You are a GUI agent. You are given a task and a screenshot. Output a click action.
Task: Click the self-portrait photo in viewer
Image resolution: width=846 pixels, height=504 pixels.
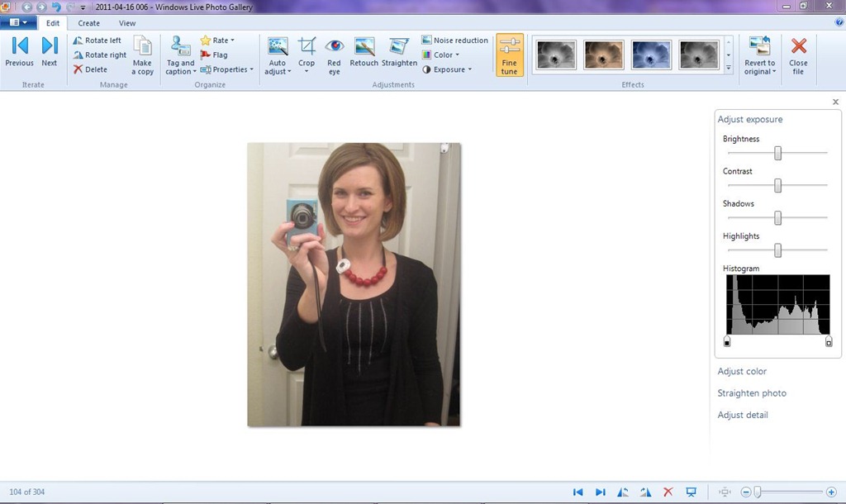click(x=354, y=284)
